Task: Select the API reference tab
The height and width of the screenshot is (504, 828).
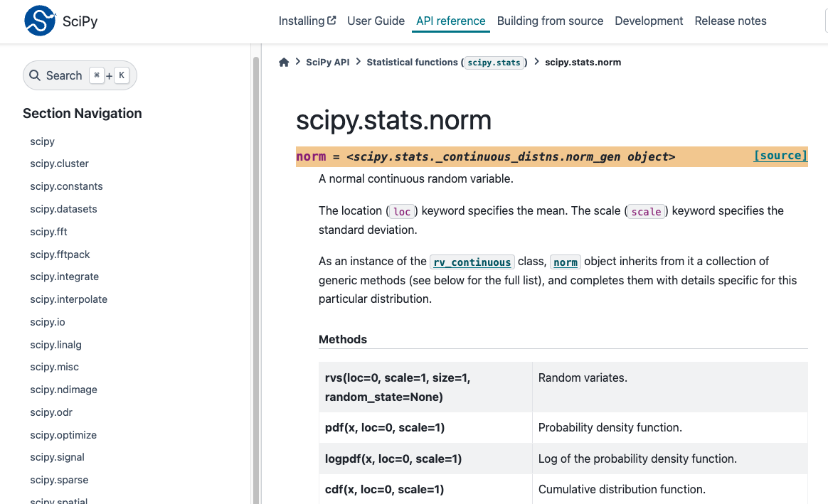Action: [450, 21]
